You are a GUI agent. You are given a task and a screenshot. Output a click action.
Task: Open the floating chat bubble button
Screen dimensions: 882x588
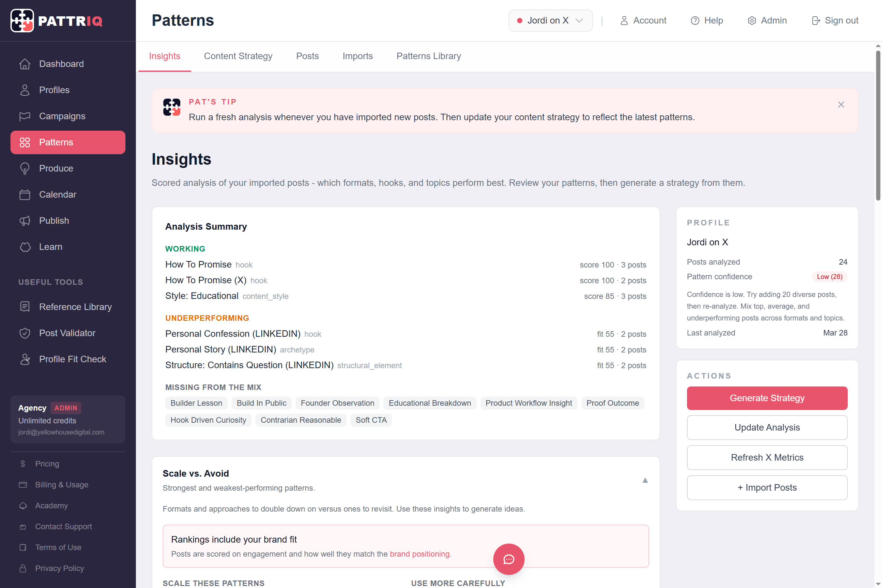(509, 559)
